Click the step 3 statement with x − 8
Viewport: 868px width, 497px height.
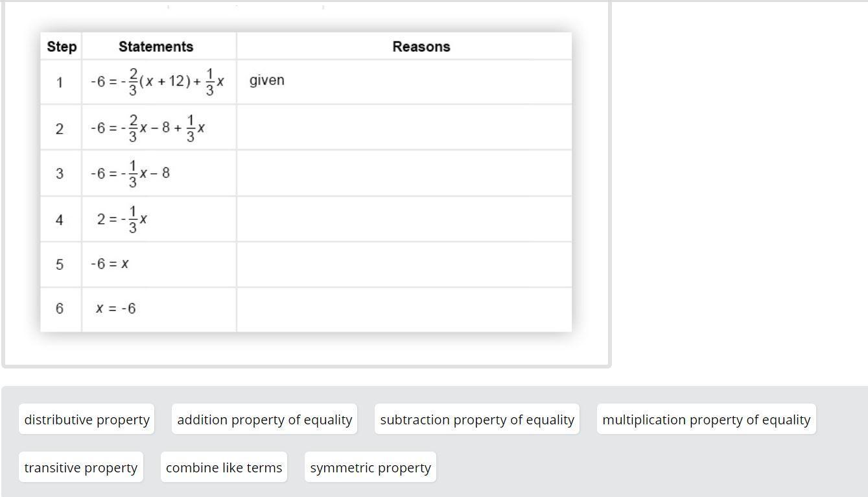(x=130, y=173)
